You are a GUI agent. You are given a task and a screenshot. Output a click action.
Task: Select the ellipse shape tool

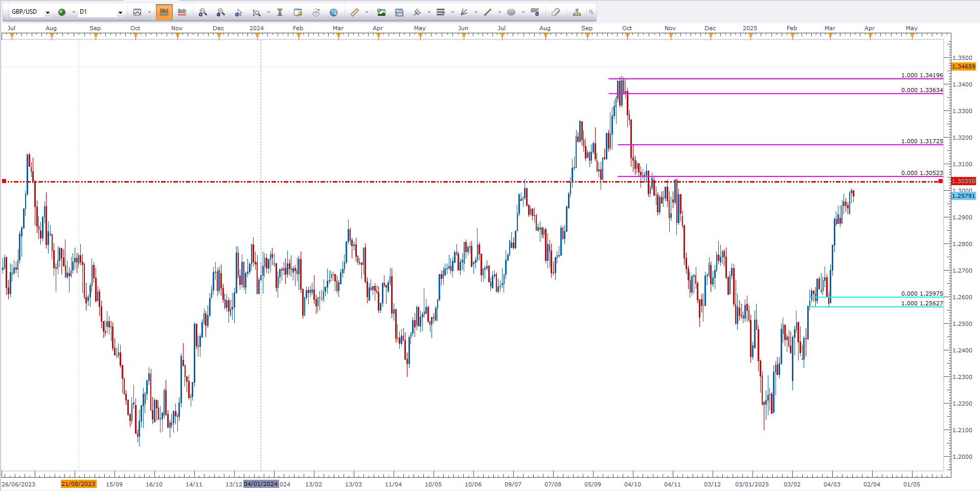pyautogui.click(x=511, y=12)
